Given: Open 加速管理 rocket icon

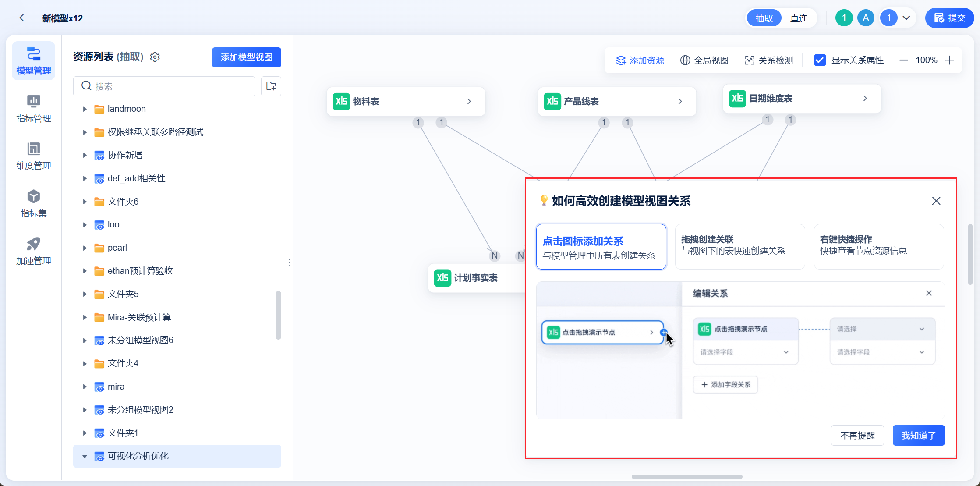Looking at the screenshot, I should pos(33,244).
